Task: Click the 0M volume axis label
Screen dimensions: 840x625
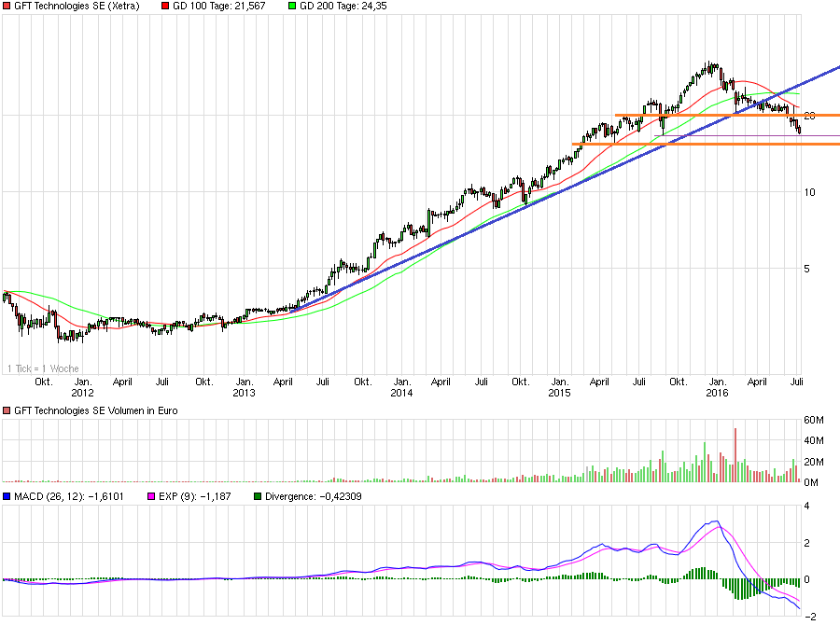Action: (x=811, y=482)
